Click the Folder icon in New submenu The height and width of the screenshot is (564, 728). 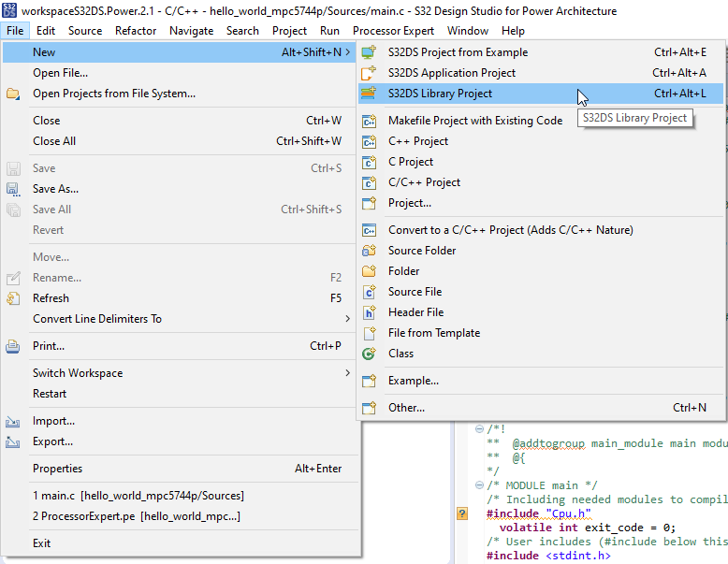[x=369, y=271]
